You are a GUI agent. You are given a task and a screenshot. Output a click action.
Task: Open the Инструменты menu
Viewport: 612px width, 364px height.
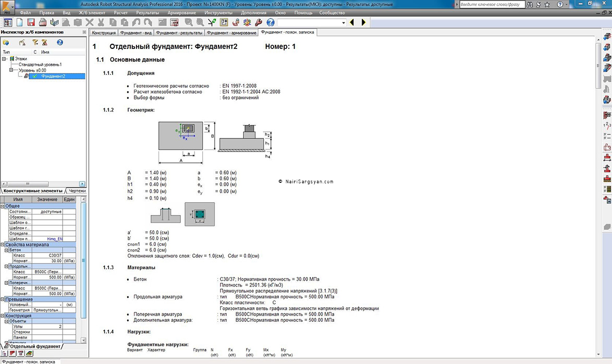coord(218,13)
